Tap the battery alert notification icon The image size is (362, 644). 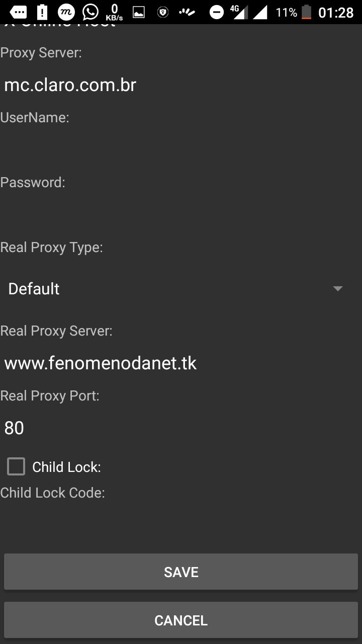[42, 12]
